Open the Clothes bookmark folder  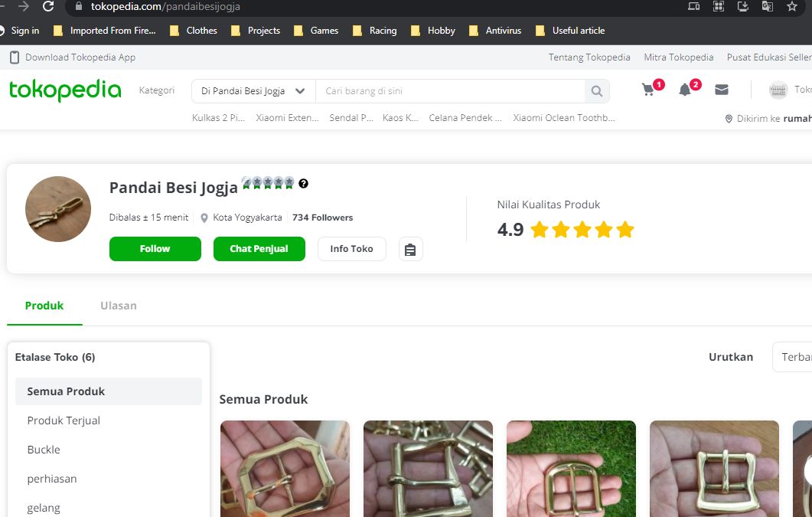pyautogui.click(x=194, y=31)
